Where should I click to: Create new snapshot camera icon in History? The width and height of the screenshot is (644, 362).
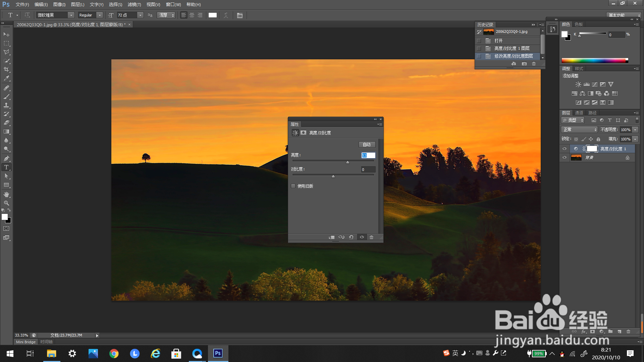tap(524, 64)
